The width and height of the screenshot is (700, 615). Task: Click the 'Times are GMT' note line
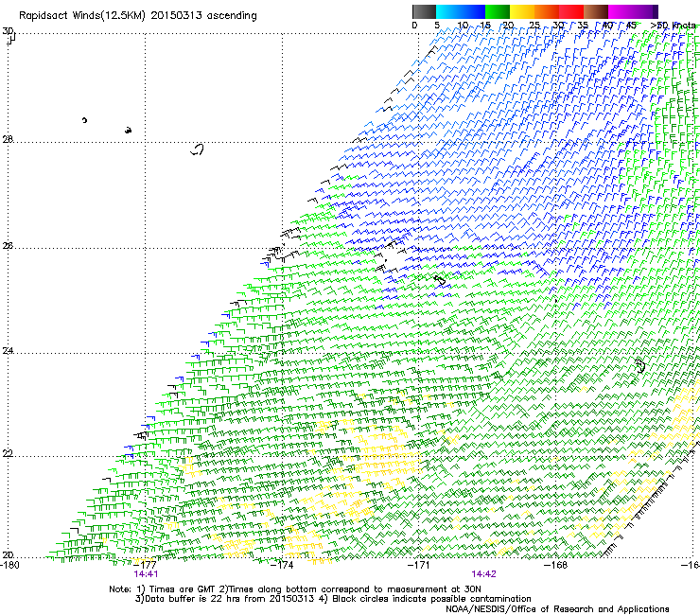click(295, 589)
